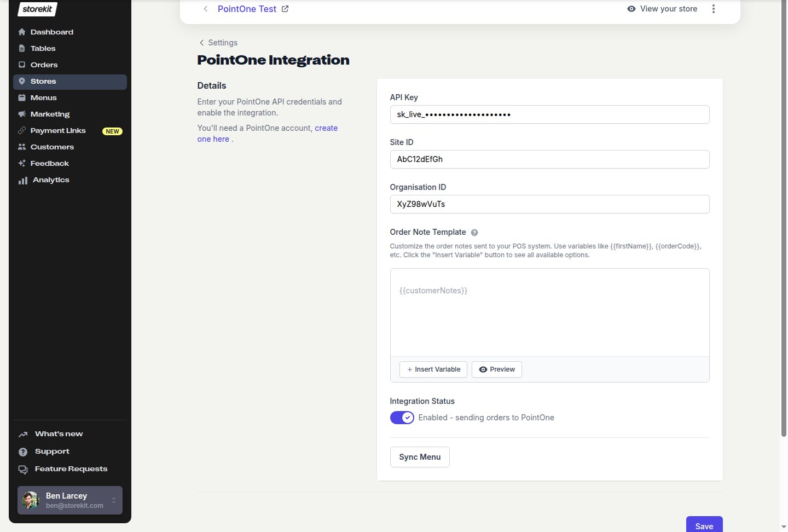The width and height of the screenshot is (788, 532).
Task: Click the Feature Requests chat icon
Action: (23, 469)
